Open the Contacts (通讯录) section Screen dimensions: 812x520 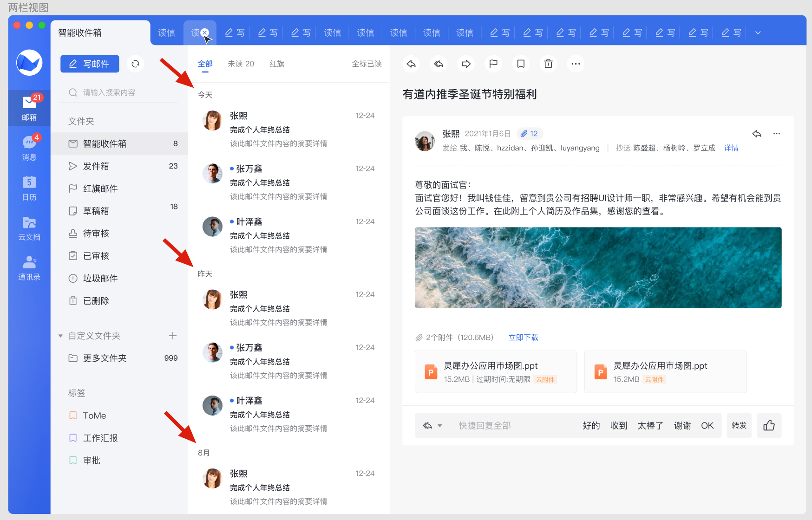(x=29, y=268)
